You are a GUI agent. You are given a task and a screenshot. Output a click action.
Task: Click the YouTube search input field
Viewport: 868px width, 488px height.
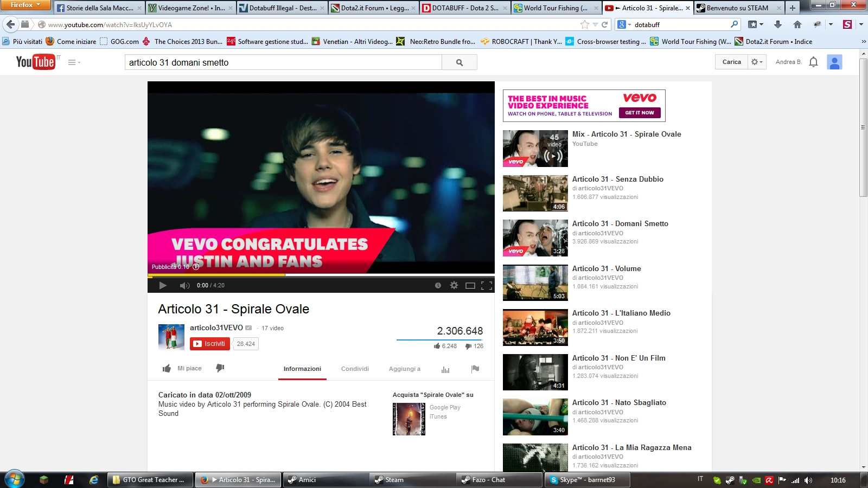[x=283, y=62]
